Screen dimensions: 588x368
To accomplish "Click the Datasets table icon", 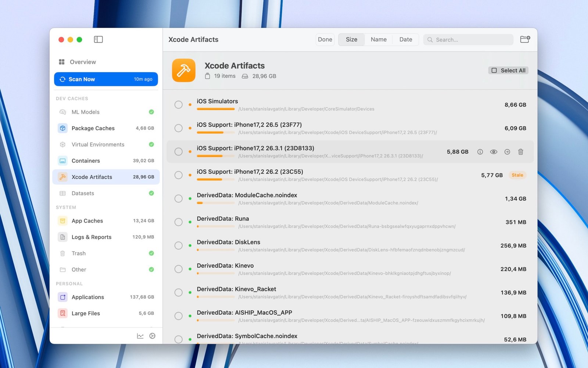I will pos(62,193).
